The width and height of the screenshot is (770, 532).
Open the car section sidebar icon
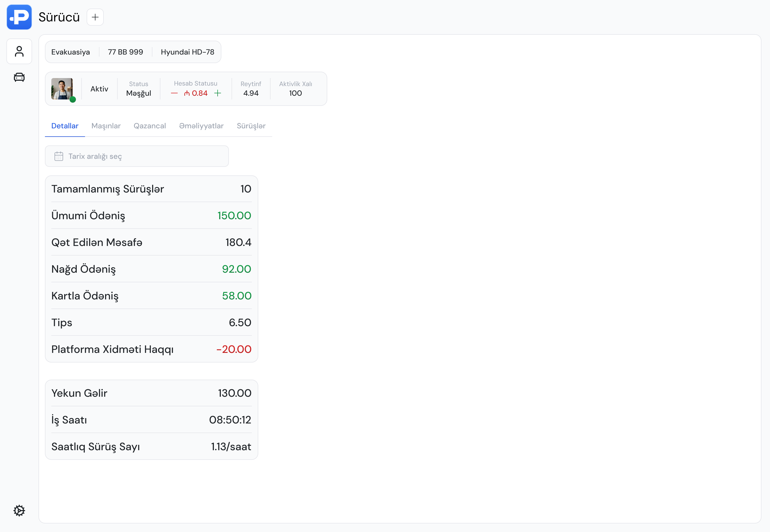click(x=19, y=77)
